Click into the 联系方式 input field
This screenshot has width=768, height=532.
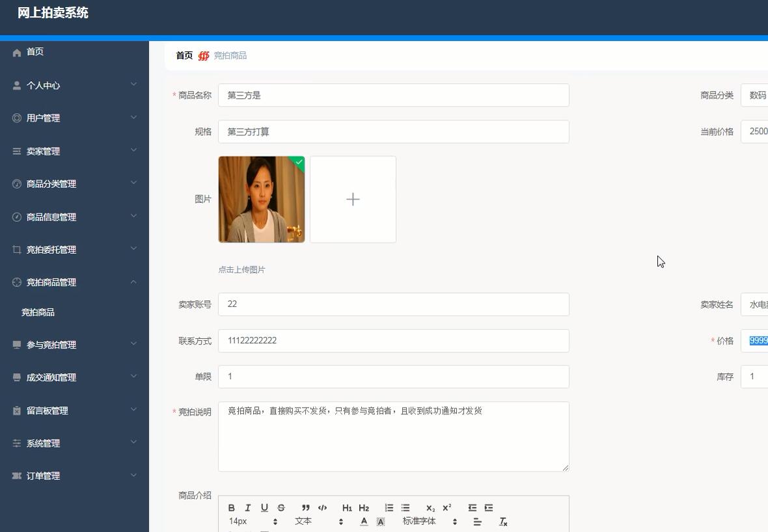pos(393,340)
